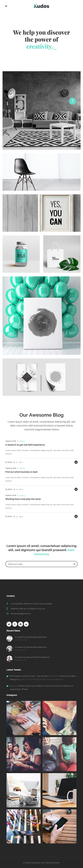Share the 'Find out which business is best' post
Screen dimensions: 83x868
point(76,489)
